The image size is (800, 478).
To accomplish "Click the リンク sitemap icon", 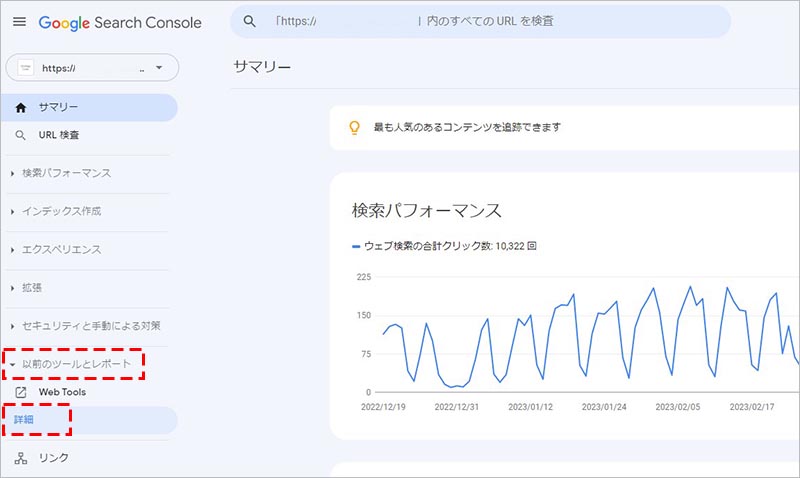I will [x=21, y=458].
